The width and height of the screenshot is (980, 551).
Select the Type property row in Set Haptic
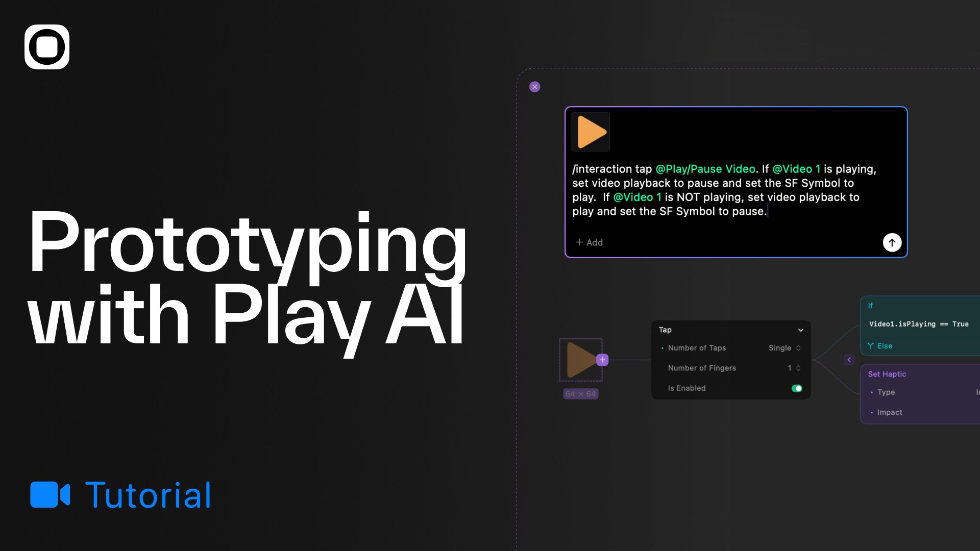(x=886, y=392)
